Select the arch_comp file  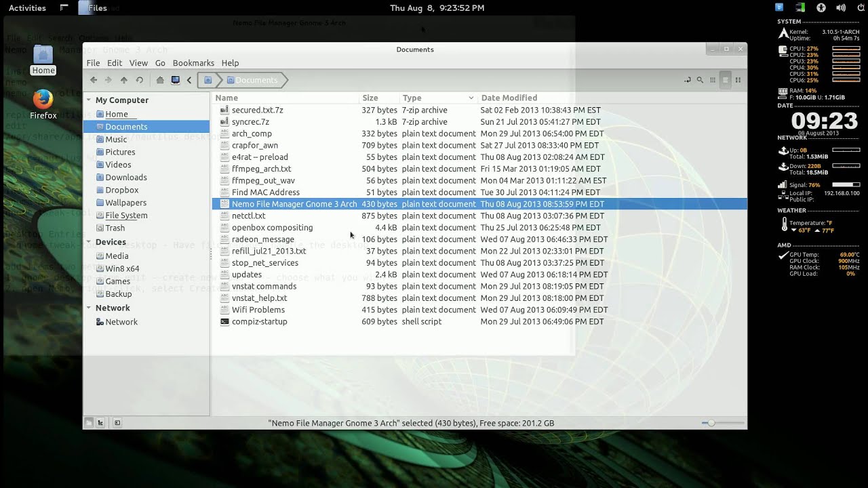pyautogui.click(x=252, y=134)
